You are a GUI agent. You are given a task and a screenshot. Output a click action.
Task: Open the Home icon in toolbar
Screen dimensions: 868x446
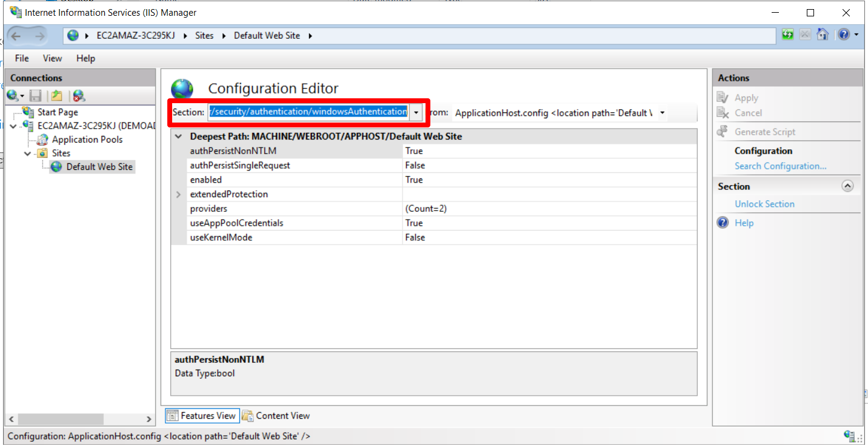click(x=822, y=35)
